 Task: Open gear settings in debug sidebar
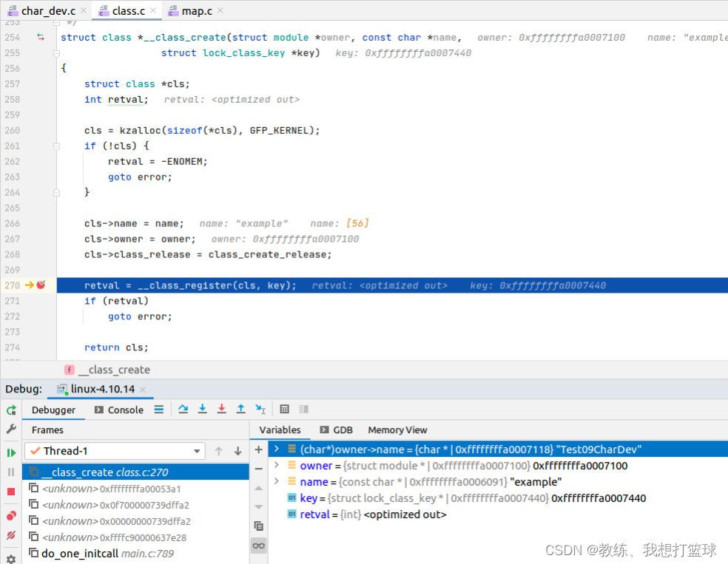pyautogui.click(x=11, y=559)
